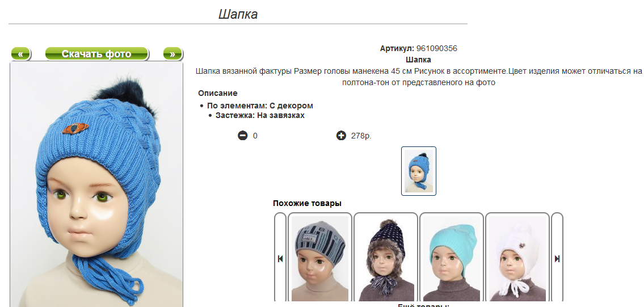
Task: Go to previous similar products with the left arrow
Action: [x=280, y=258]
